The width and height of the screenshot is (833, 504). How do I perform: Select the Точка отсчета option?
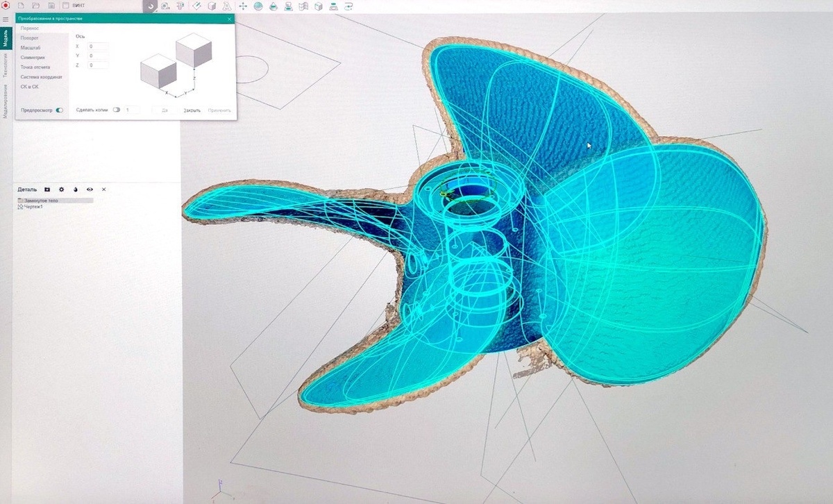pos(35,67)
